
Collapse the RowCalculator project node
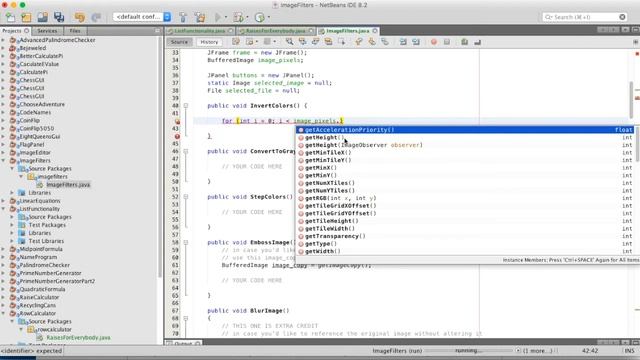pyautogui.click(x=4, y=313)
